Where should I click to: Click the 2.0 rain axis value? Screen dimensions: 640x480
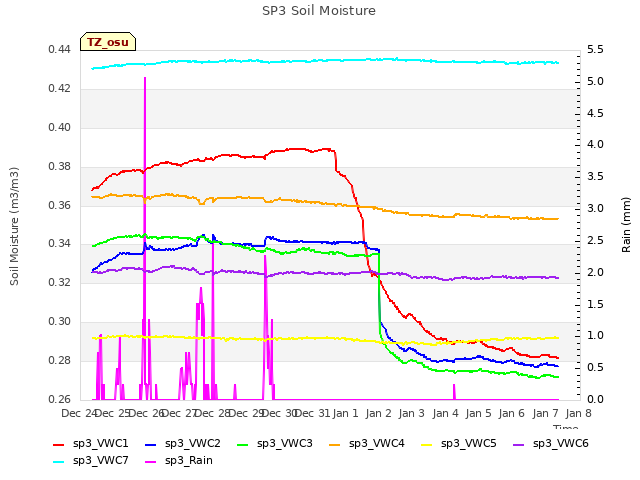click(595, 272)
